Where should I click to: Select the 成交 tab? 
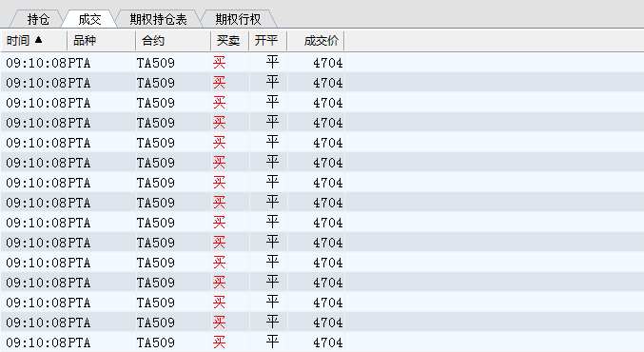89,19
